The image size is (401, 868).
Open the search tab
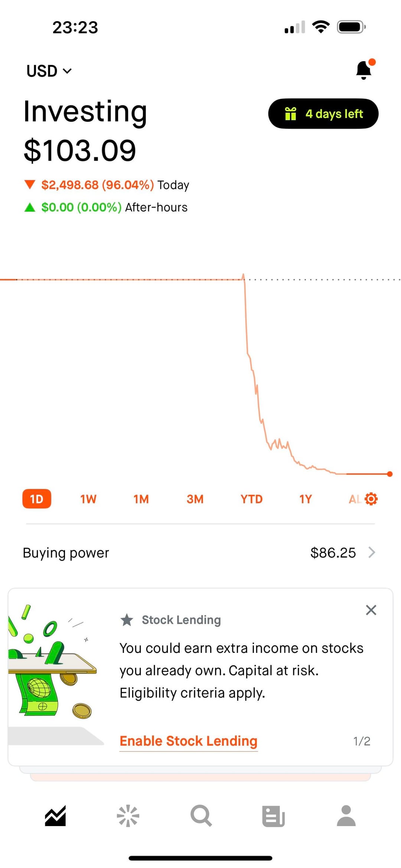point(201,816)
